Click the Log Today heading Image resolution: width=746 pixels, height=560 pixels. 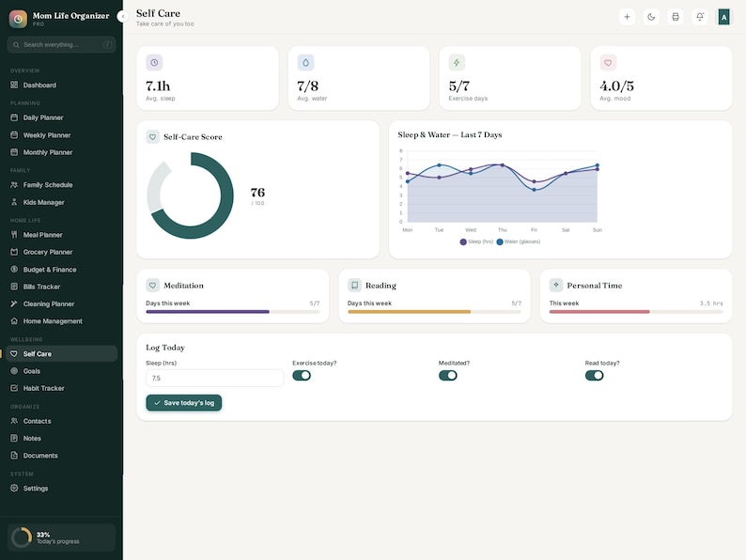click(165, 348)
